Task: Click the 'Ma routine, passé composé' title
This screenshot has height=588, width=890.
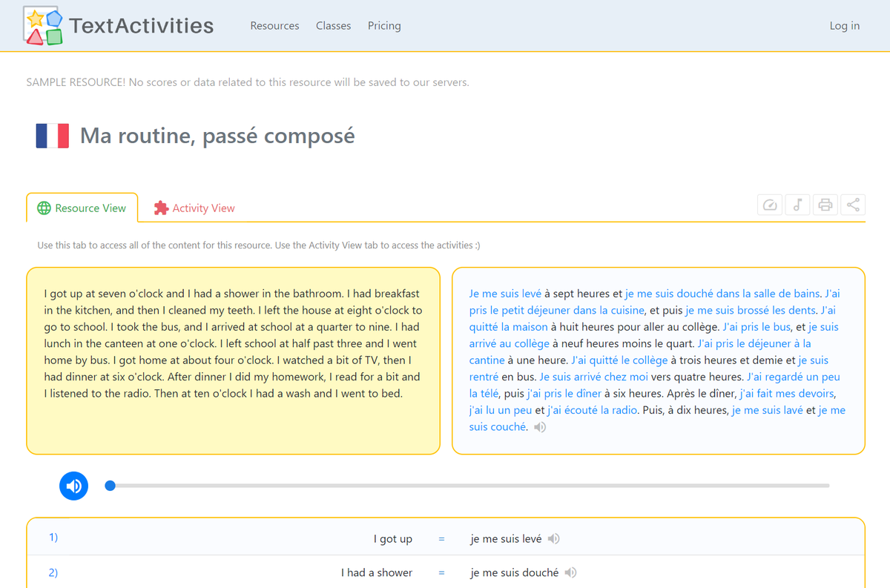Action: (x=217, y=136)
